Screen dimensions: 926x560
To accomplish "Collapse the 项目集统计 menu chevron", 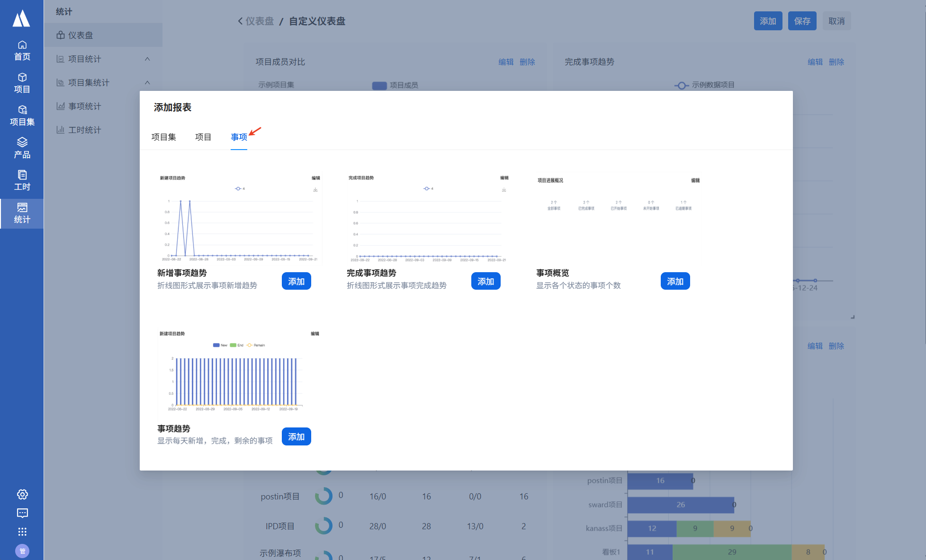I will tap(147, 82).
